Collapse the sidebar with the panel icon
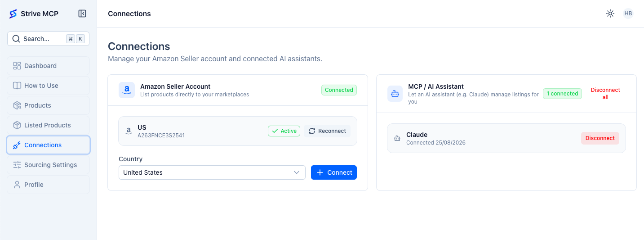The height and width of the screenshot is (240, 644). pos(82,14)
